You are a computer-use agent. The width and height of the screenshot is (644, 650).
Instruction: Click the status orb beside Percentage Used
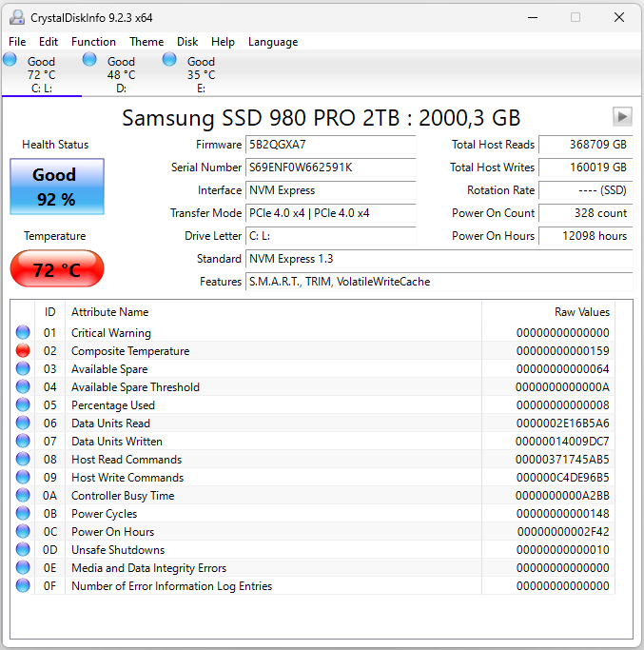[x=23, y=404]
